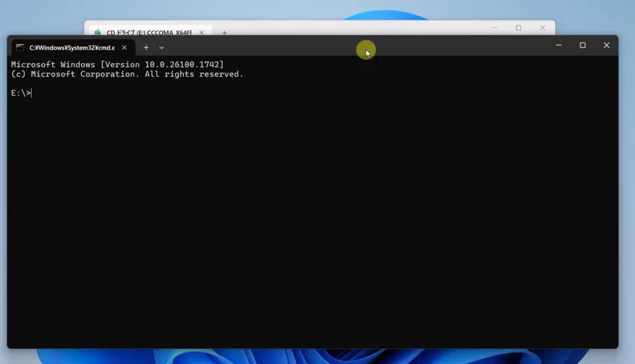635x364 pixels.
Task: Close the terminal window
Action: click(x=606, y=45)
